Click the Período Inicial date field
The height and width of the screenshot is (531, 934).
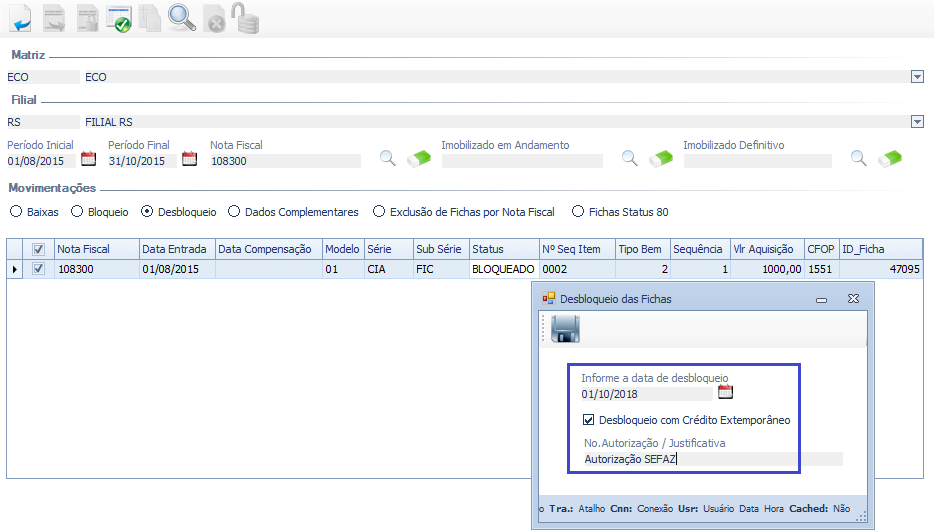pos(41,161)
